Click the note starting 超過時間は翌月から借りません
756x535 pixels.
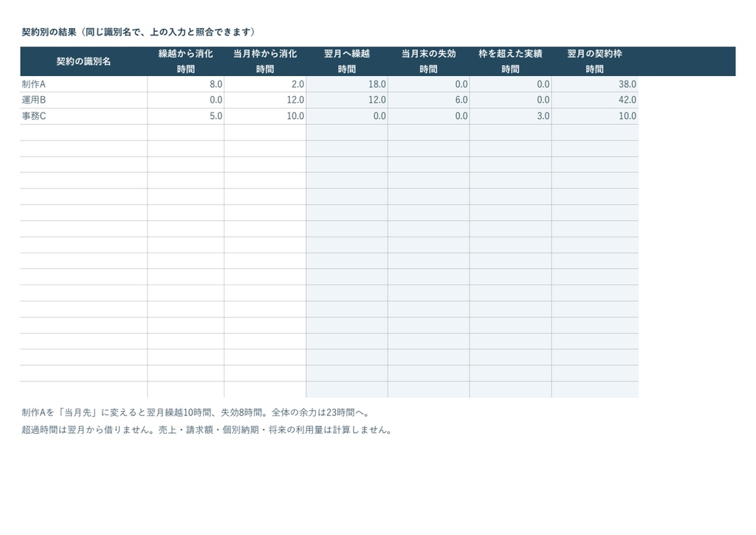point(207,430)
